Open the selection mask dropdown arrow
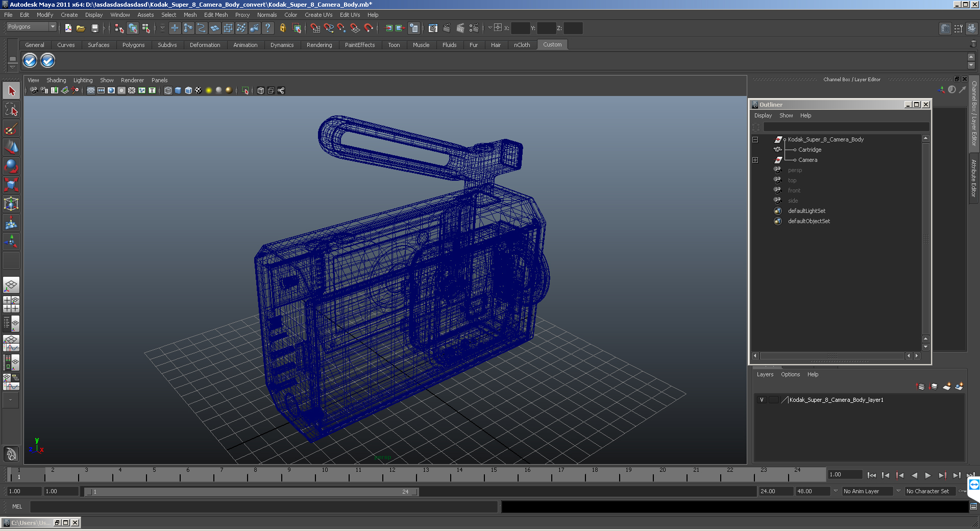The height and width of the screenshot is (531, 980). [162, 28]
